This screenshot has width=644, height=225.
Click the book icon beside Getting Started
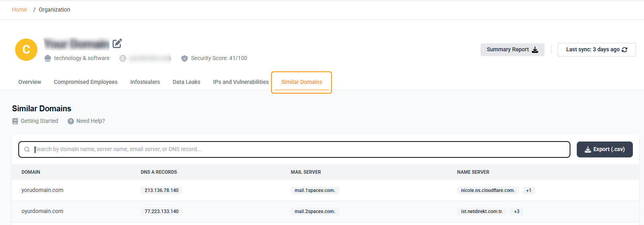point(15,121)
